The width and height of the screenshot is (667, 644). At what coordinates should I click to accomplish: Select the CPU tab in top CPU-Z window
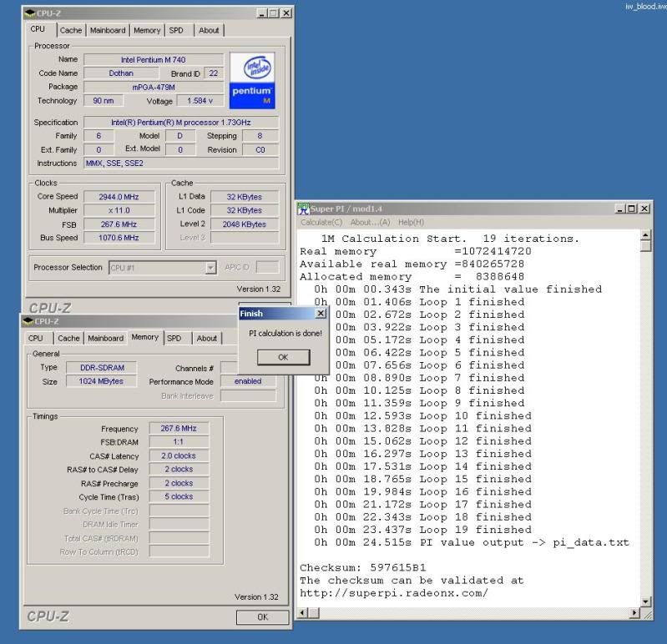pos(38,29)
